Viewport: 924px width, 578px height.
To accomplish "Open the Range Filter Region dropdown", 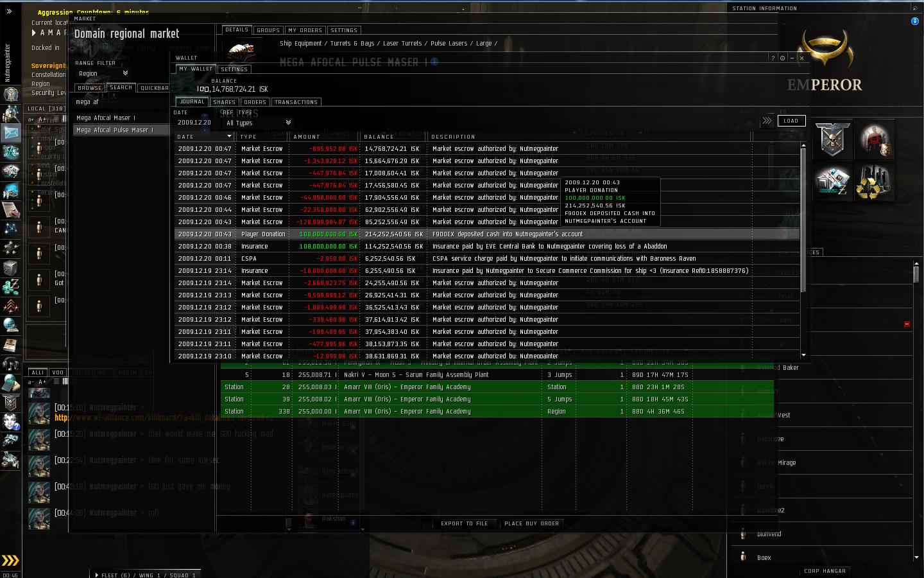I will tap(103, 73).
